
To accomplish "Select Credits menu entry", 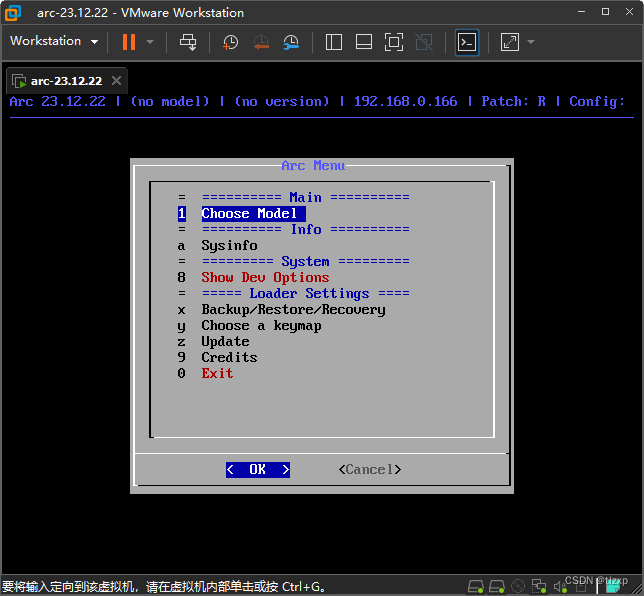I will point(229,358).
